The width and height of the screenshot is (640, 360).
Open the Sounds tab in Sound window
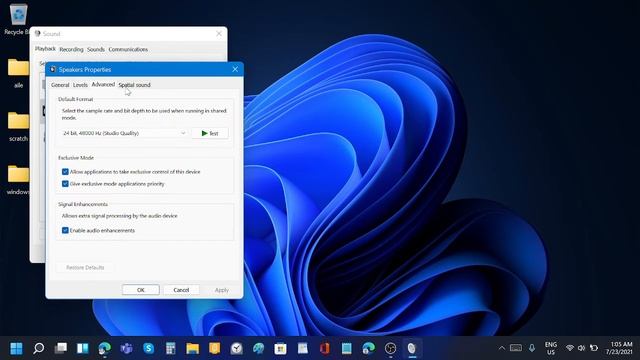[96, 49]
